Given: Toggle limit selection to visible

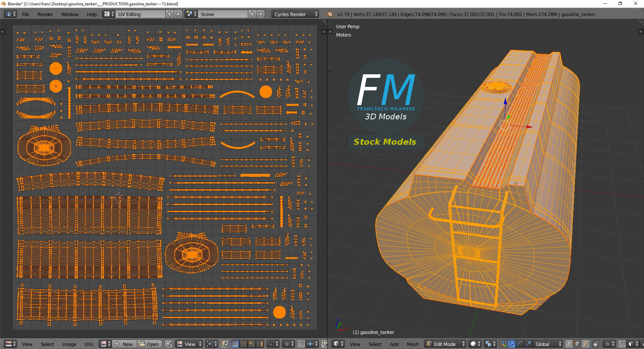Looking at the screenshot, I should pyautogui.click(x=596, y=344).
